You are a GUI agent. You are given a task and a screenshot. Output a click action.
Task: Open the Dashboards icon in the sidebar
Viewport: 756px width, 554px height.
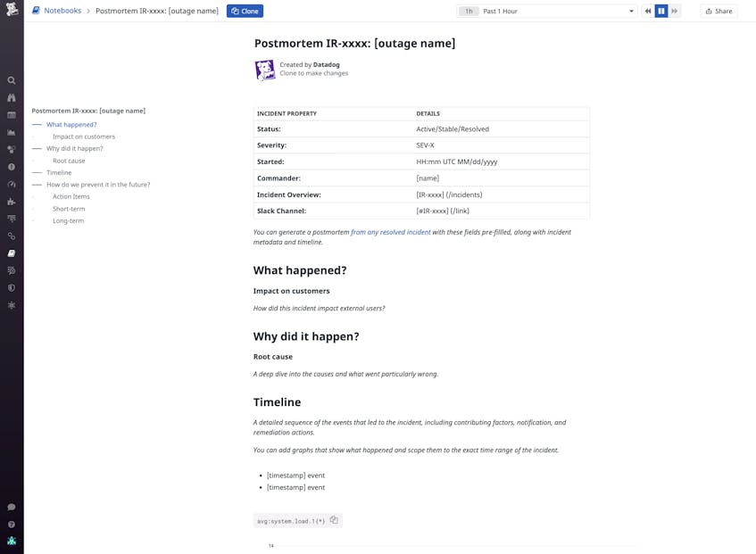(12, 115)
